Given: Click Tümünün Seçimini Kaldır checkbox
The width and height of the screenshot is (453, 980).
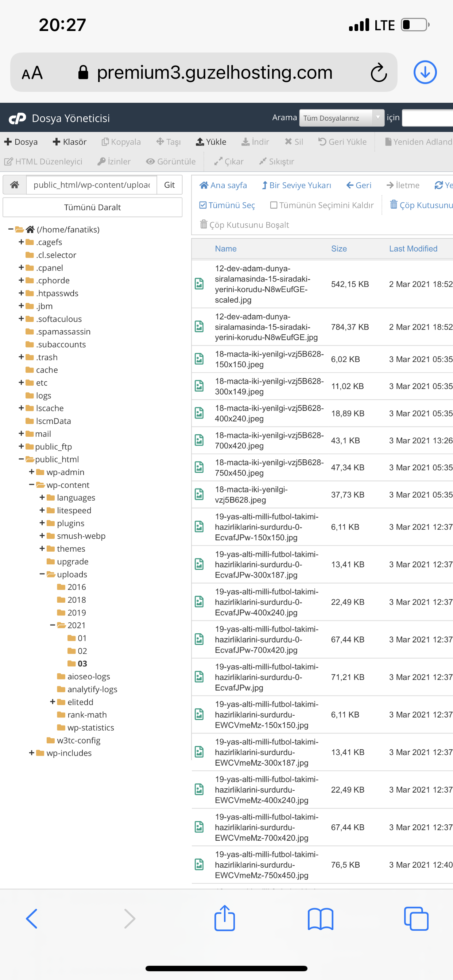Looking at the screenshot, I should [322, 205].
